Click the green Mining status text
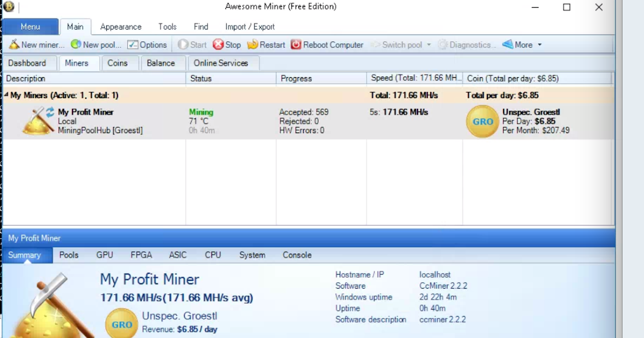This screenshot has width=644, height=338. tap(201, 112)
